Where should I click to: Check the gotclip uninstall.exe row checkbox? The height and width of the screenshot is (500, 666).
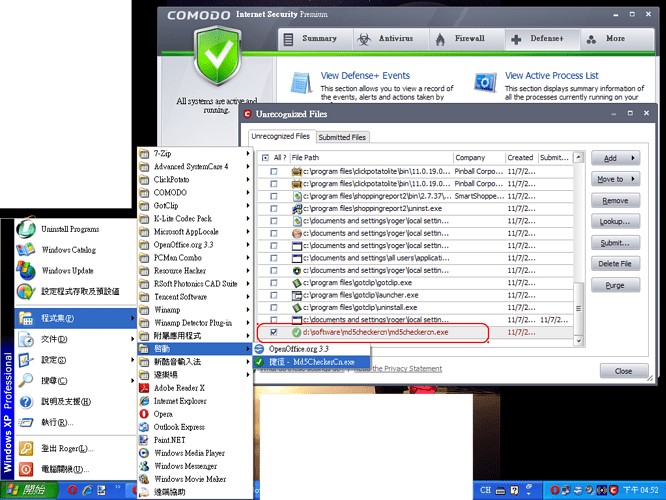point(274,307)
